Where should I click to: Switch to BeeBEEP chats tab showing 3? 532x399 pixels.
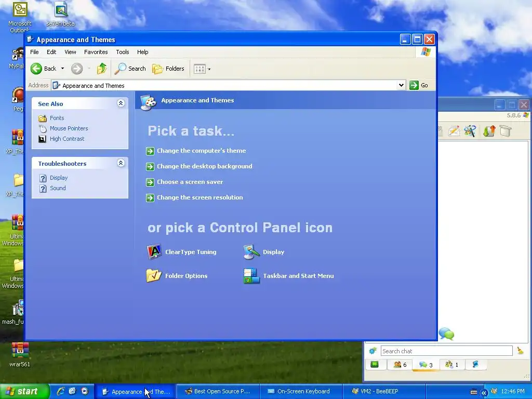click(x=425, y=365)
